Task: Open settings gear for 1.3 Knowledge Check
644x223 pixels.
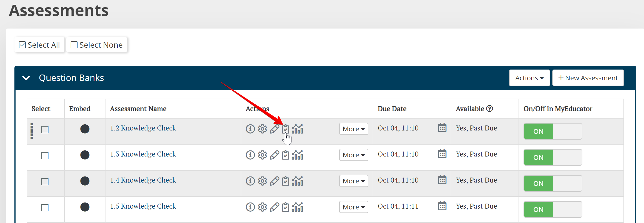Action: (x=262, y=155)
